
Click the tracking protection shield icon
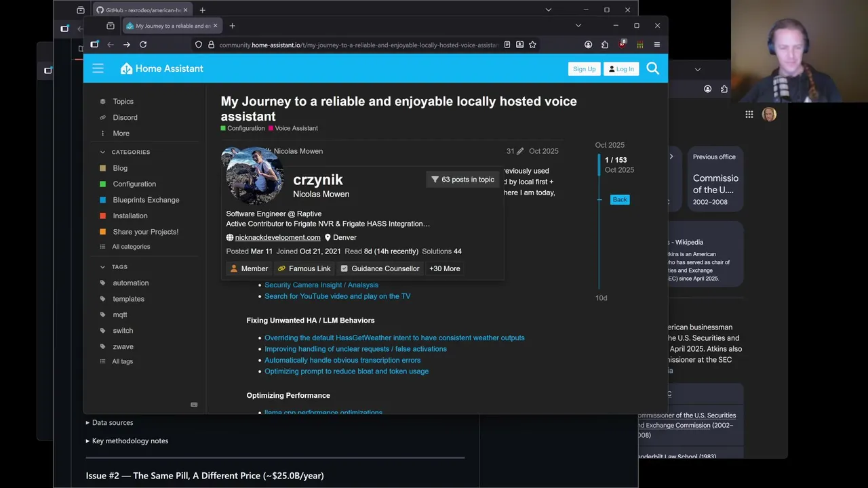coord(199,45)
